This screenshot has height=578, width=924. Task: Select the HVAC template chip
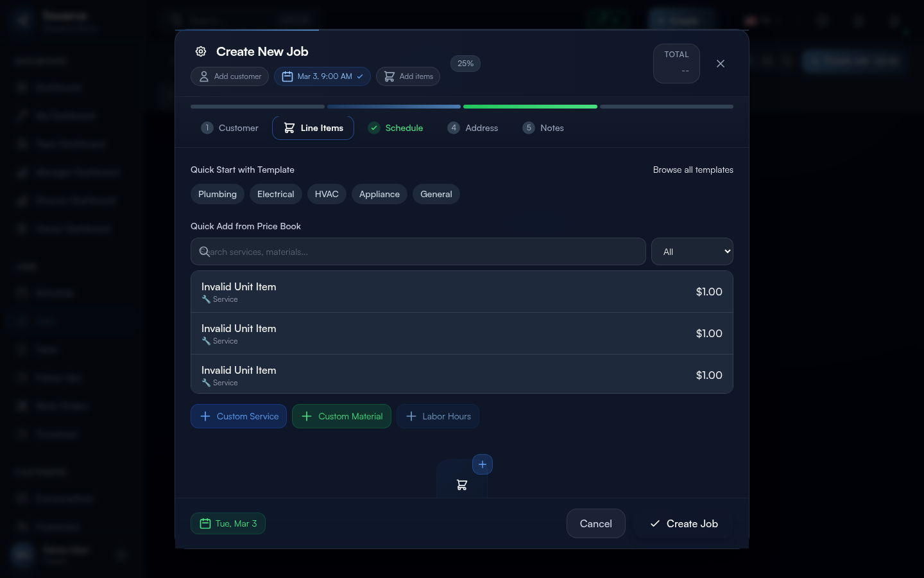pyautogui.click(x=327, y=194)
